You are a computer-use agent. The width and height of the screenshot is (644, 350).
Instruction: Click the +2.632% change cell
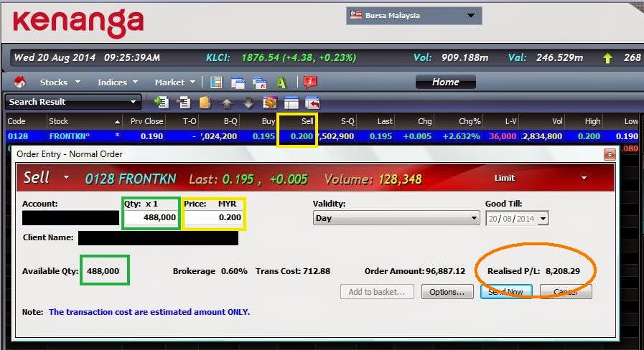(461, 136)
